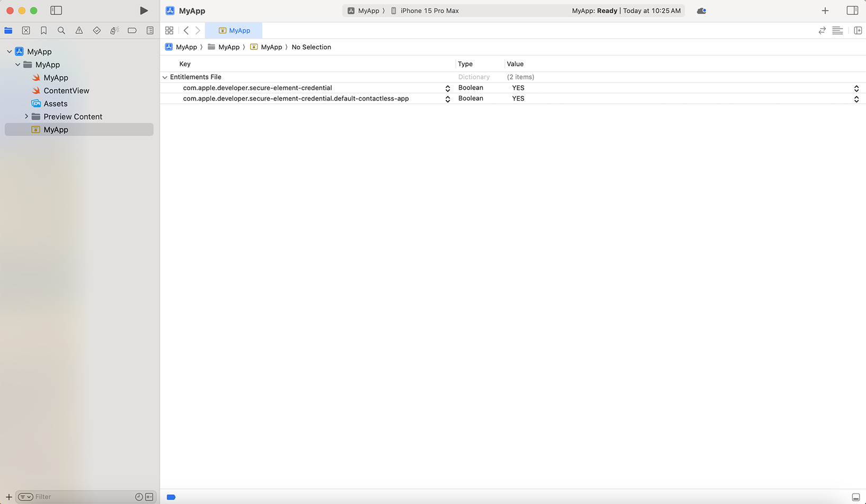Click the navigator Filter field
The width and height of the screenshot is (866, 504).
(82, 497)
